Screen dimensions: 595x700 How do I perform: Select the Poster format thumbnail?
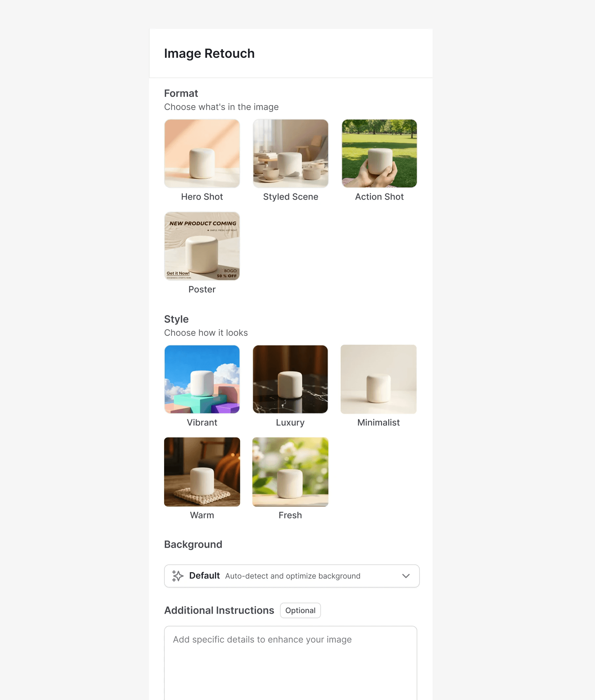pos(202,246)
